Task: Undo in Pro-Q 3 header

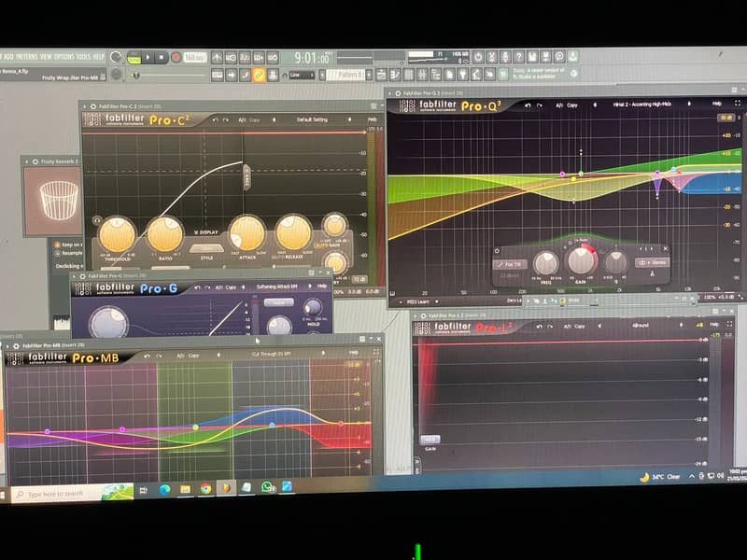Action: point(528,105)
